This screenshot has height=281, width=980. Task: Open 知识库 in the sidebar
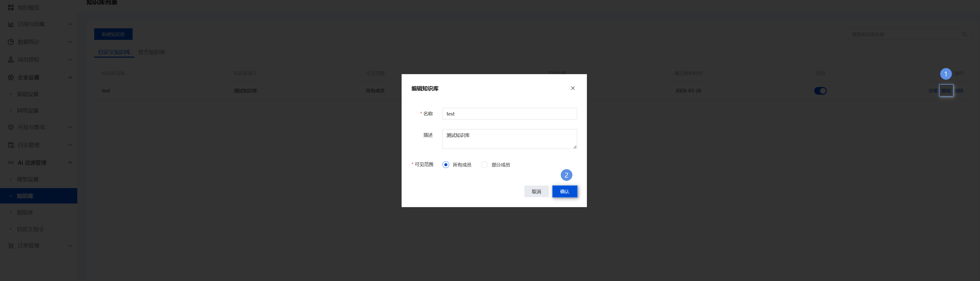(x=38, y=196)
